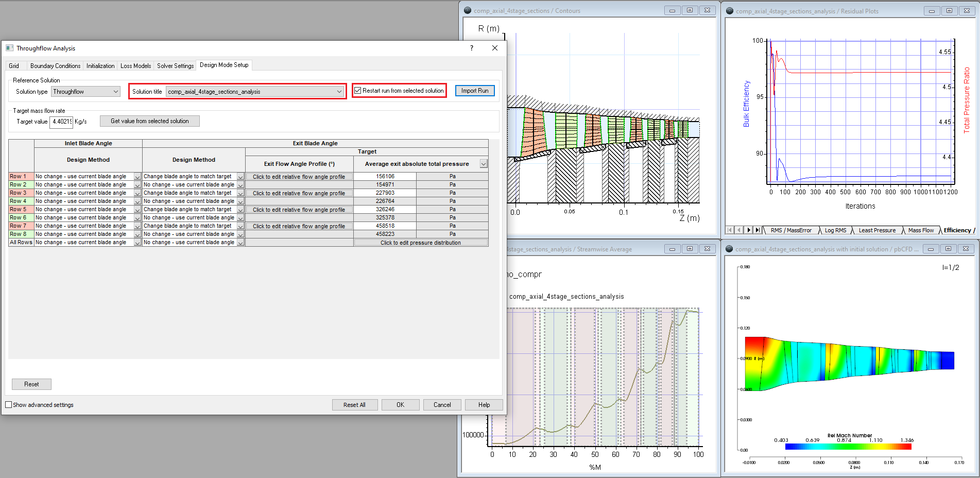
Task: Click the Import Run button
Action: click(x=475, y=91)
